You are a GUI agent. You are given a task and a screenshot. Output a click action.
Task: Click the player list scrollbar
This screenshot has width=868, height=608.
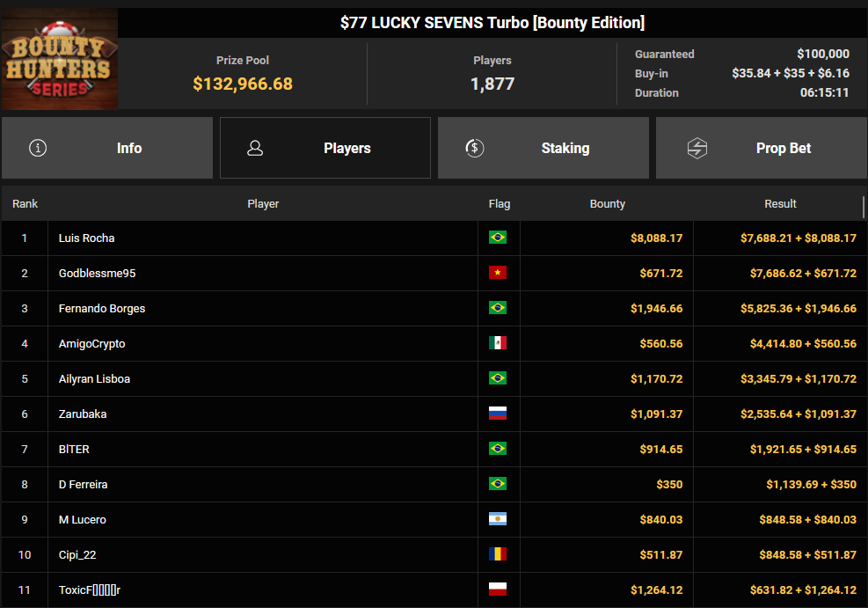tap(864, 207)
